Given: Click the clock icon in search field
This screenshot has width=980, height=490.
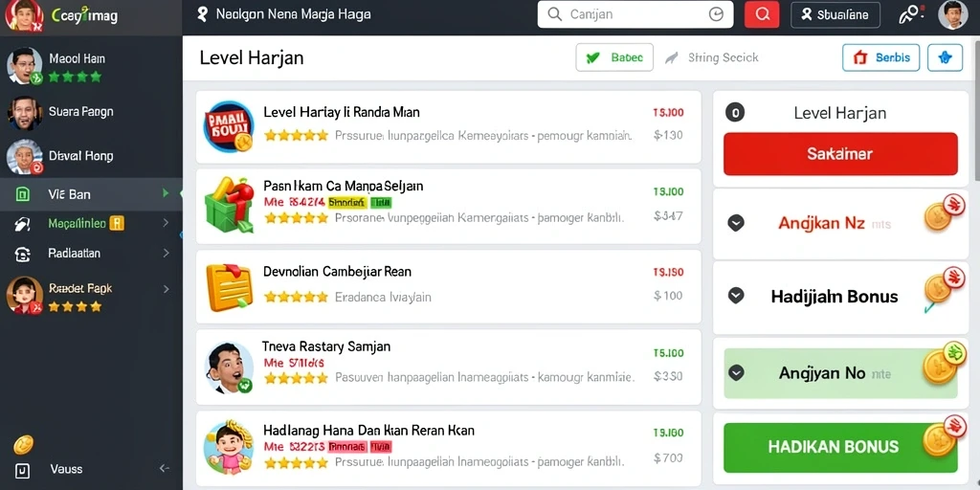Looking at the screenshot, I should tap(716, 14).
